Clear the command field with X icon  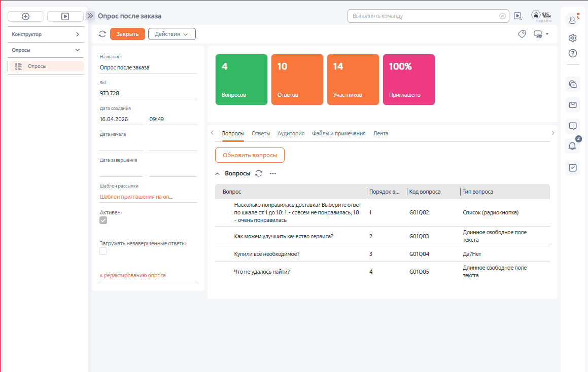502,16
